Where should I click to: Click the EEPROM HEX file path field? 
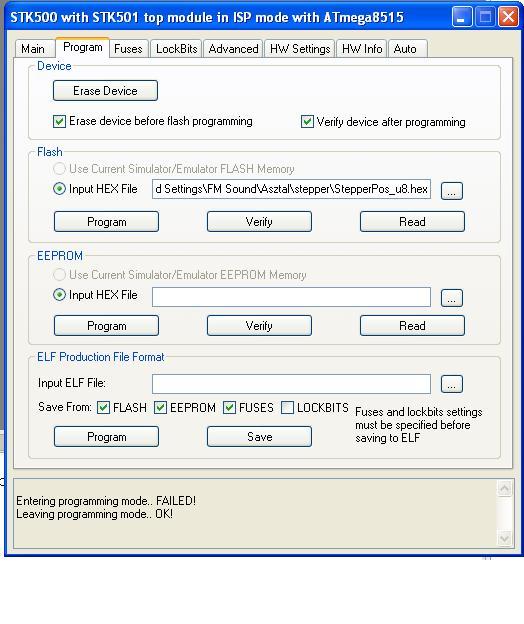[x=291, y=297]
